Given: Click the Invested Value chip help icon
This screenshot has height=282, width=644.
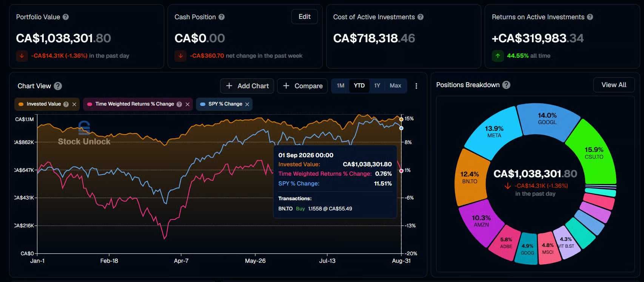Looking at the screenshot, I should point(66,104).
